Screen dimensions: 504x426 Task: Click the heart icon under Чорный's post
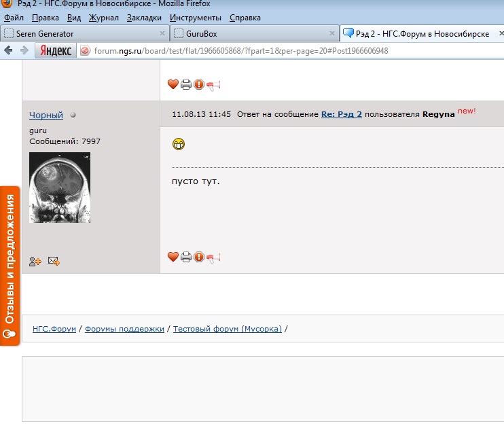[x=173, y=257]
